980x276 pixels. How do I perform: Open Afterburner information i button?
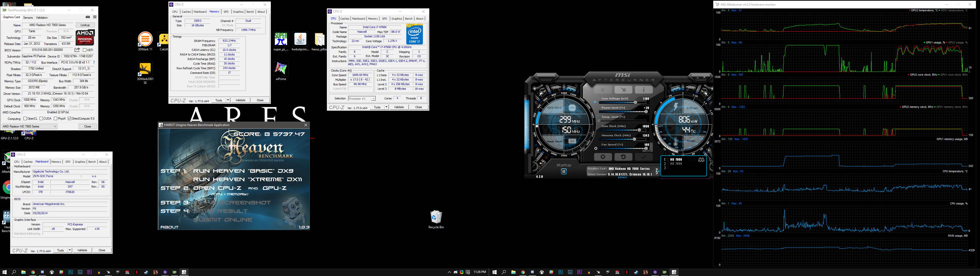coord(644,90)
